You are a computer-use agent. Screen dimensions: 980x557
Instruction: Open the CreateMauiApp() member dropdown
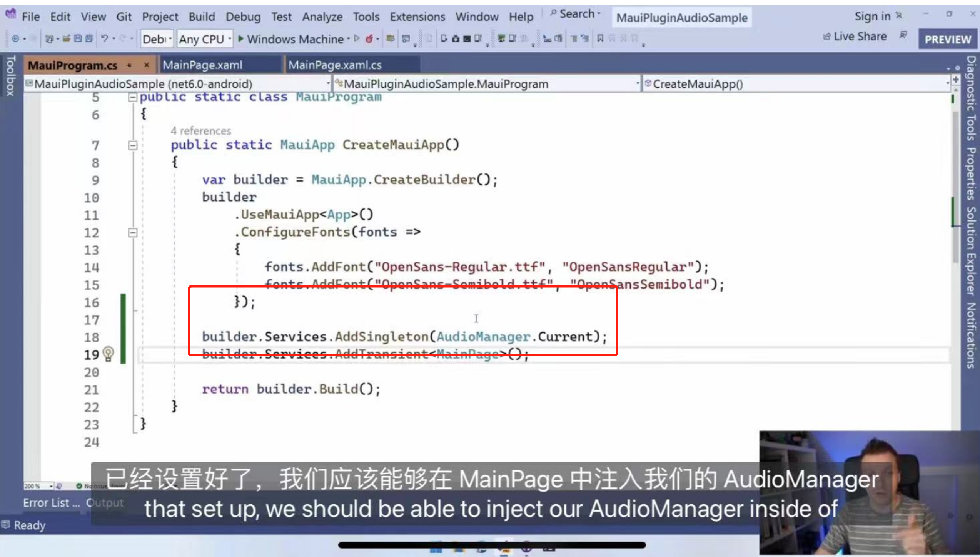pos(796,84)
